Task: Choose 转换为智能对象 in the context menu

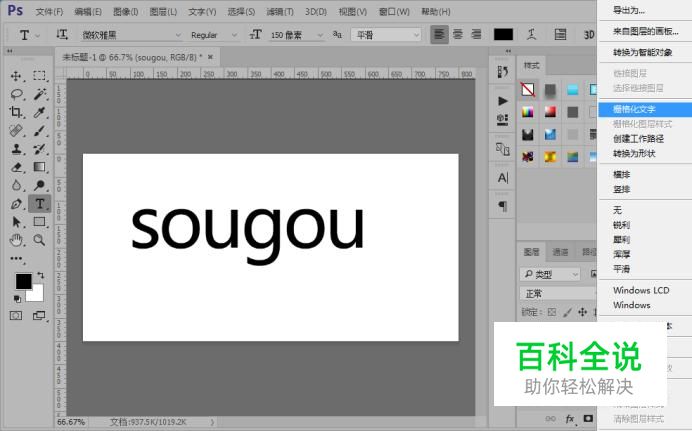Action: coord(645,52)
